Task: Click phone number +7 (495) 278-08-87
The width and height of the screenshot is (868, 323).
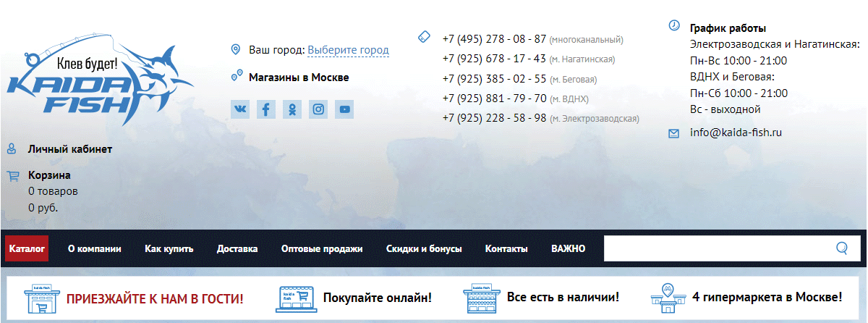Action: pyautogui.click(x=495, y=39)
